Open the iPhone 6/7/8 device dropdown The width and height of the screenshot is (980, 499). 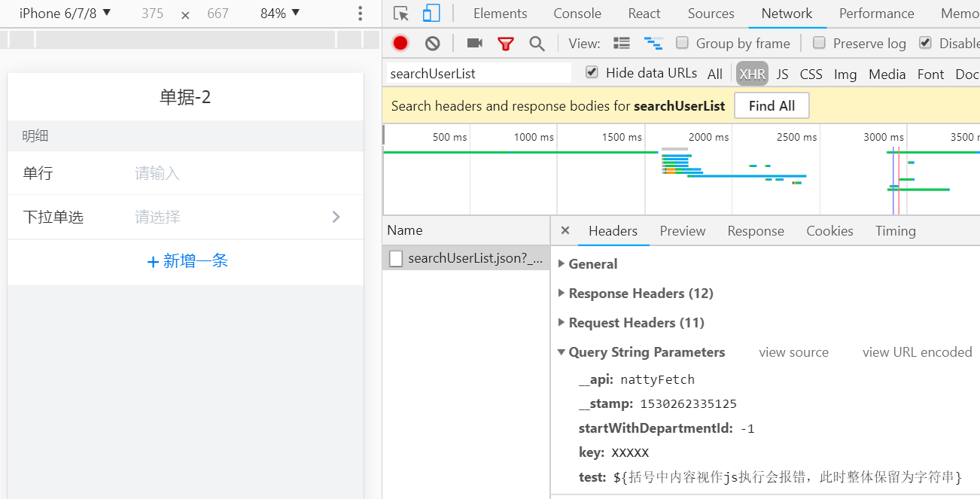(65, 14)
